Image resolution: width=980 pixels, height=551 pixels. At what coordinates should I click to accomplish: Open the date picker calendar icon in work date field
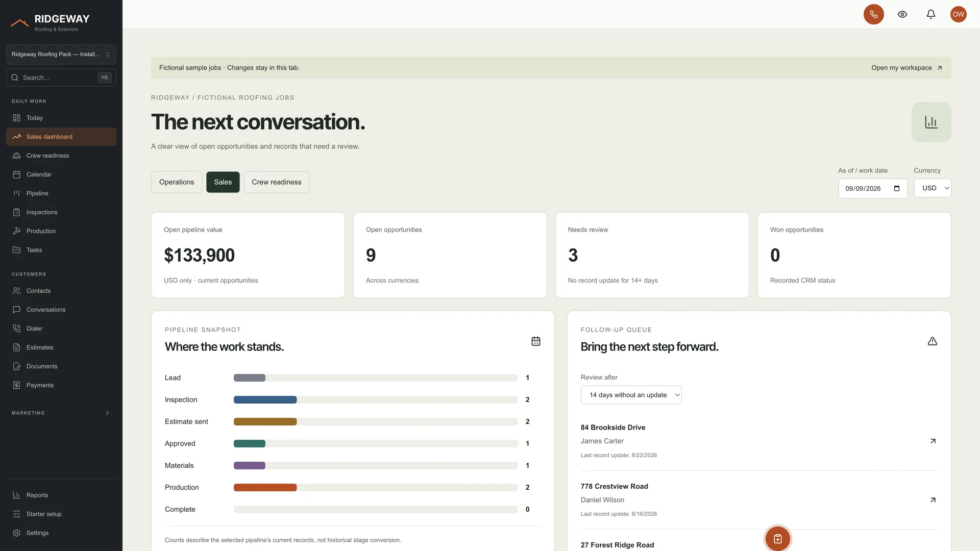(897, 189)
